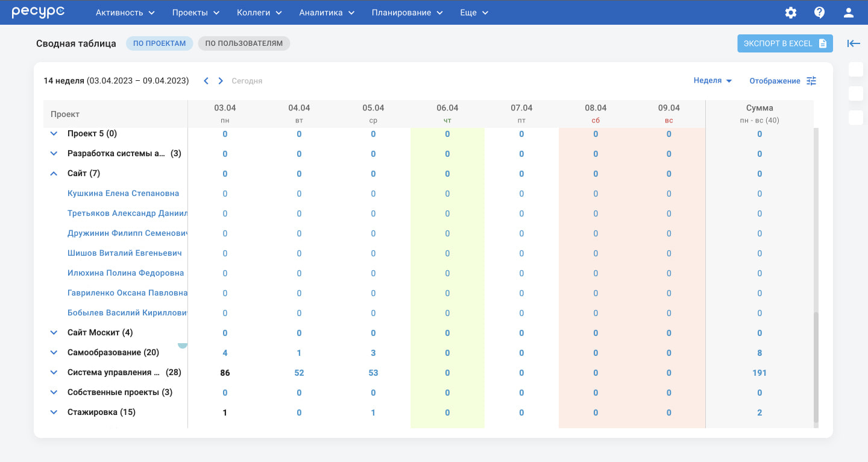Switch to По пользователям view
868x462 pixels.
pyautogui.click(x=244, y=43)
